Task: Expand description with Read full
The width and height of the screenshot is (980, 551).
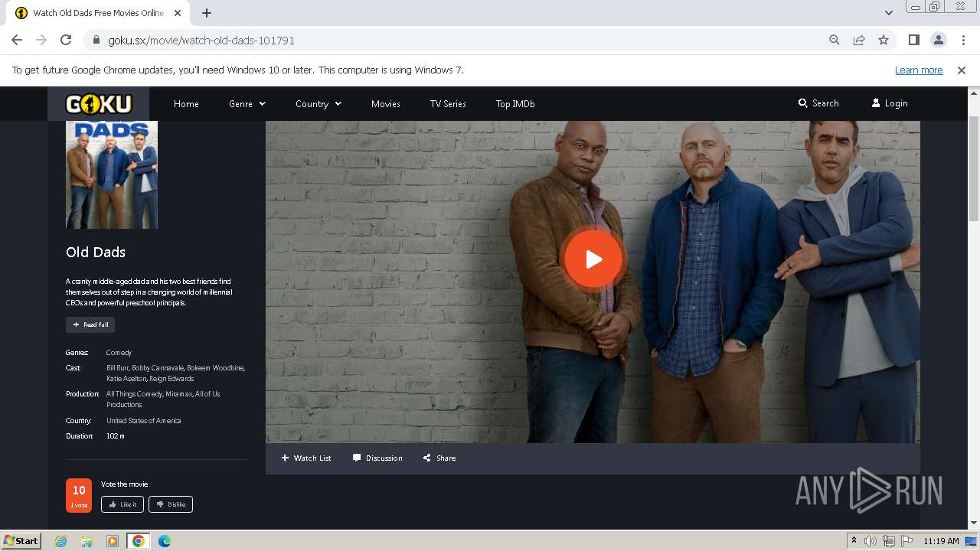Action: tap(90, 324)
